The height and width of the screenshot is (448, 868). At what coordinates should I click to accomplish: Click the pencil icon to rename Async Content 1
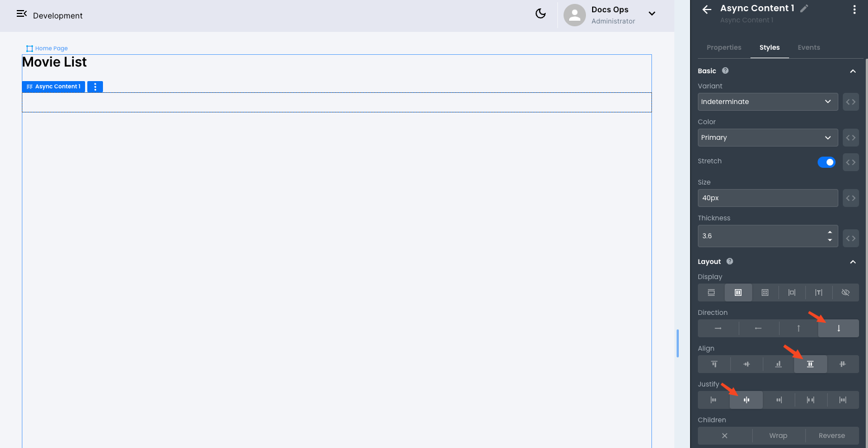[x=804, y=8]
